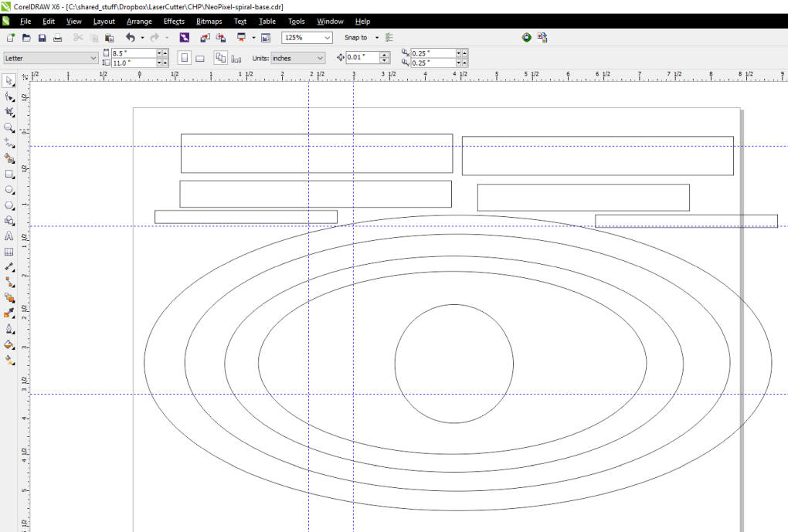788x532 pixels.
Task: Select the Table tool
Action: pos(9,252)
